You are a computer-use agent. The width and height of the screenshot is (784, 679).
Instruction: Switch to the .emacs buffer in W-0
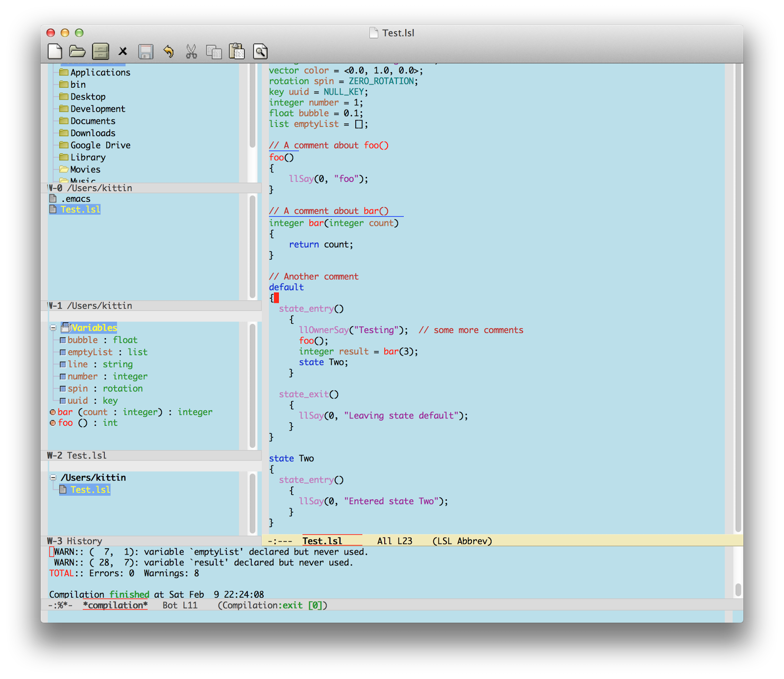76,198
